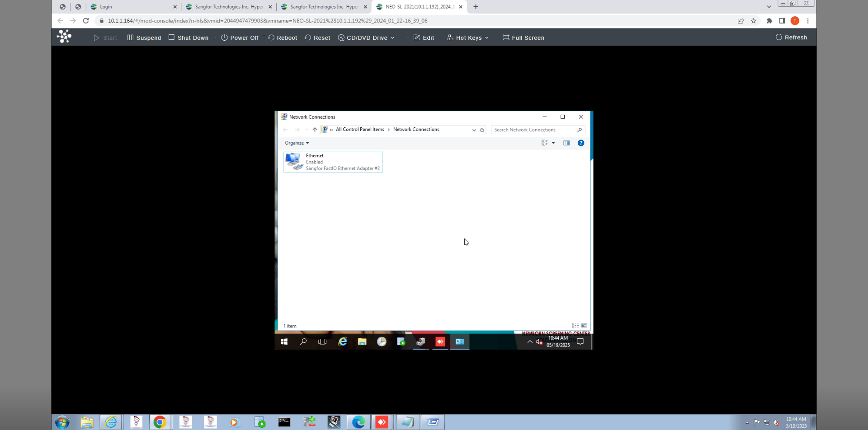Open Google Chrome in the host taskbar
This screenshot has height=430, width=868.
coord(160,422)
